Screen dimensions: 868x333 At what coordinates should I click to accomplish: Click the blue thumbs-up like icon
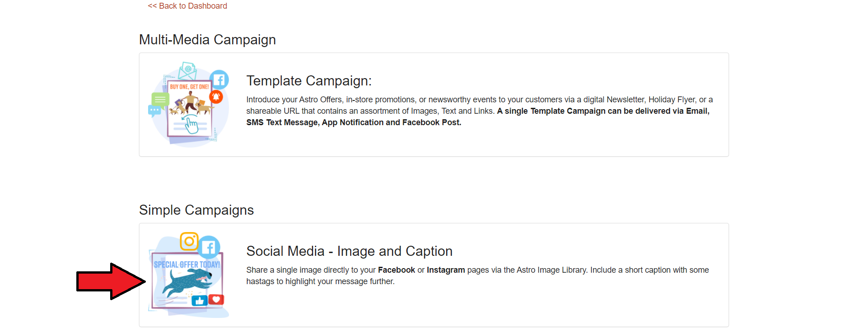tap(199, 301)
